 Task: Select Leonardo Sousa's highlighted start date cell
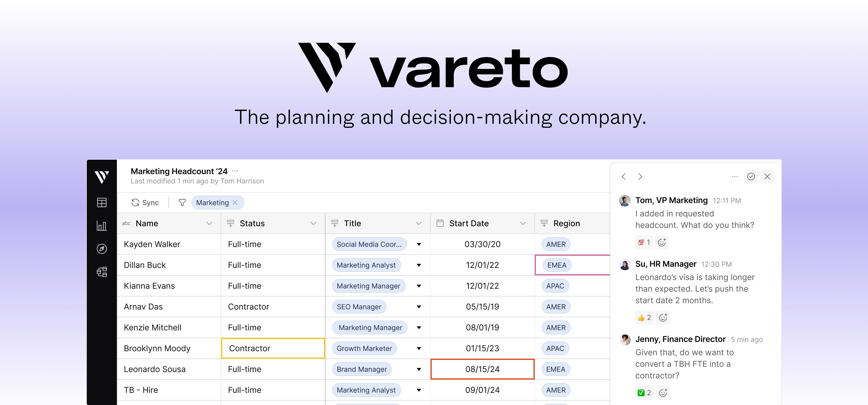click(482, 369)
